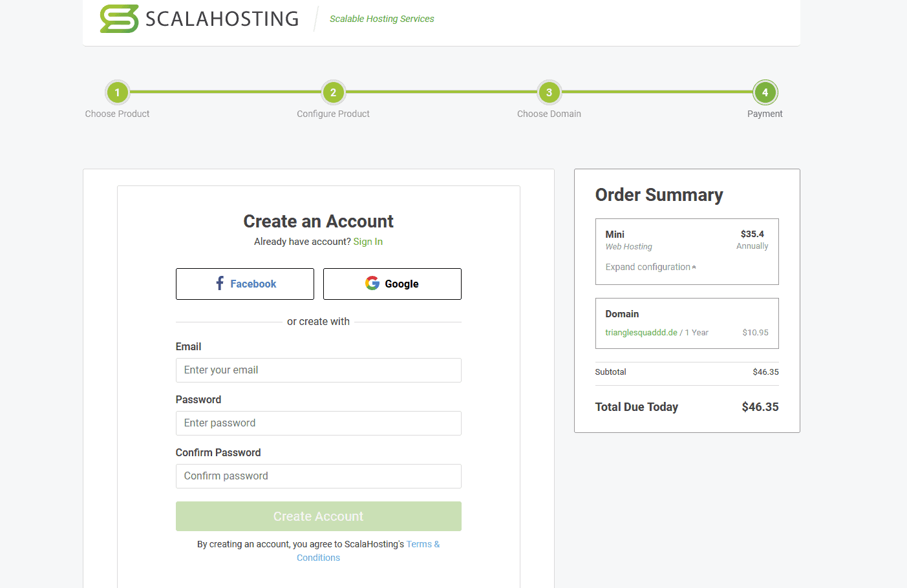Click the Choose Domain step label
Screen dimensions: 907x588
point(549,114)
